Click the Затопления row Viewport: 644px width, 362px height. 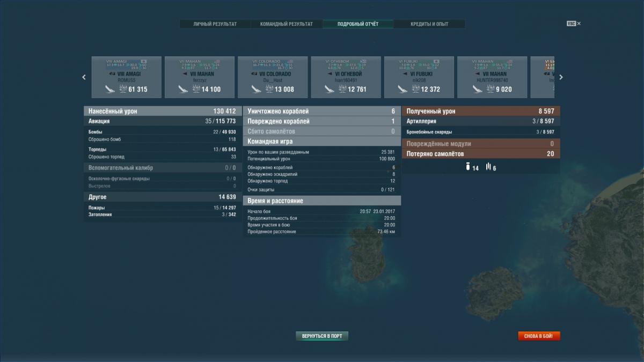tap(162, 215)
